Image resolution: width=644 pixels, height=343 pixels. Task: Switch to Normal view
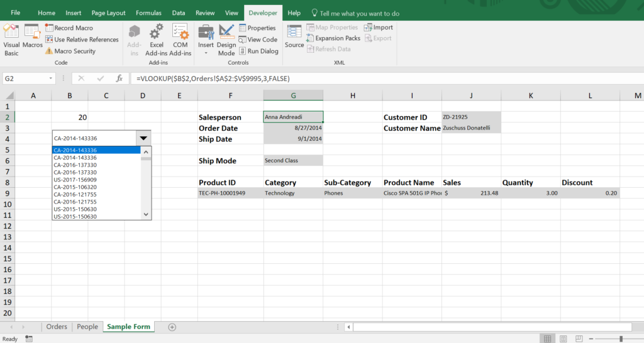[x=548, y=339]
